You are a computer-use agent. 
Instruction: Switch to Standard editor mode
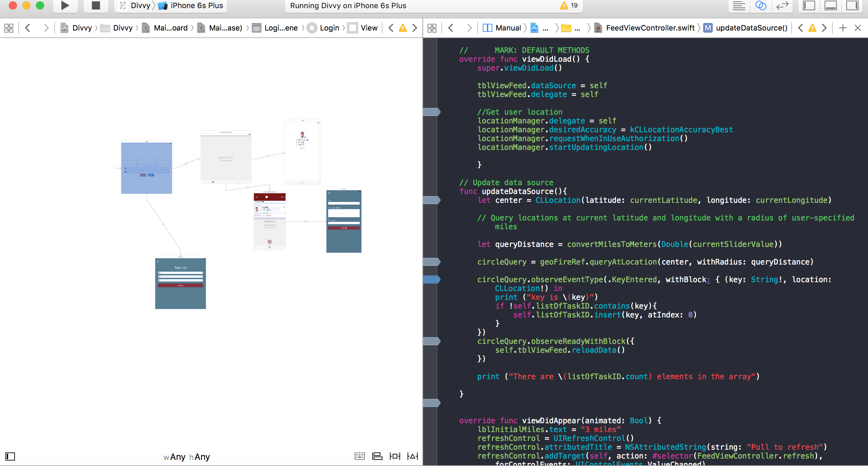739,6
